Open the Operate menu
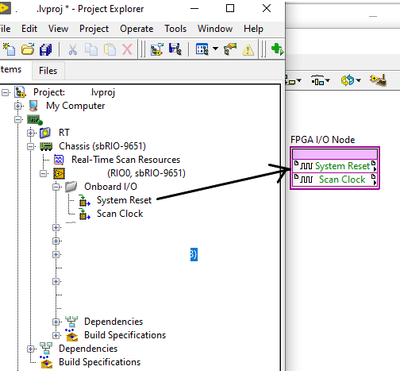This screenshot has width=400, height=371. (136, 29)
